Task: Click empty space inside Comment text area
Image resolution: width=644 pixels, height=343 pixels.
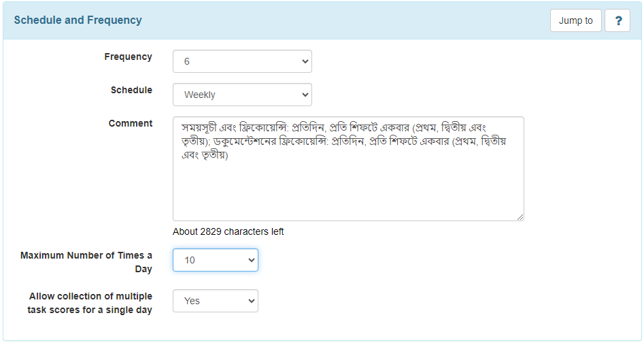Action: 348,189
